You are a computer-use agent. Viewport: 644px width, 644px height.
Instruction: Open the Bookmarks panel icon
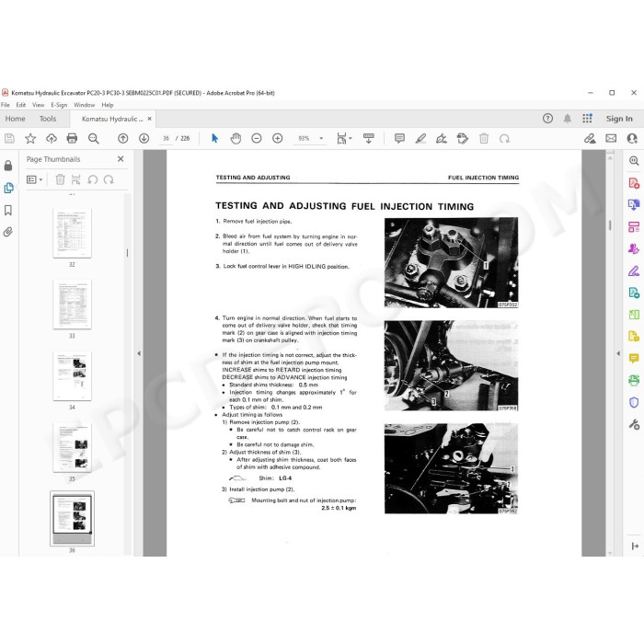pyautogui.click(x=8, y=211)
